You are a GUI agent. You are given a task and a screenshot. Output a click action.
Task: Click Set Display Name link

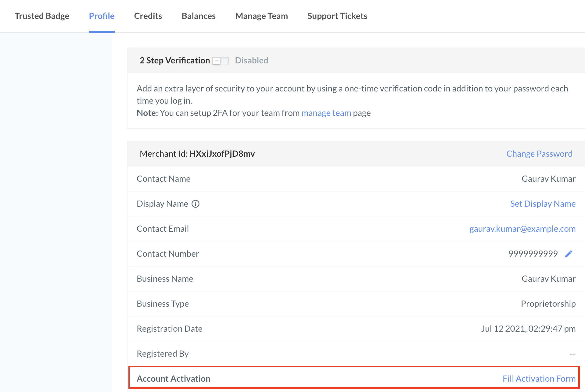pyautogui.click(x=543, y=204)
